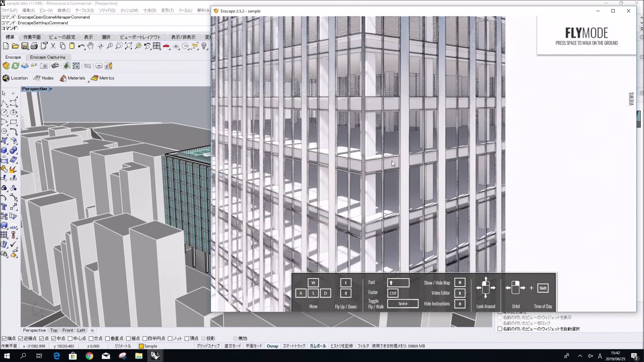Toggle the Osnap status bar pane
The height and width of the screenshot is (362, 644).
[272, 346]
